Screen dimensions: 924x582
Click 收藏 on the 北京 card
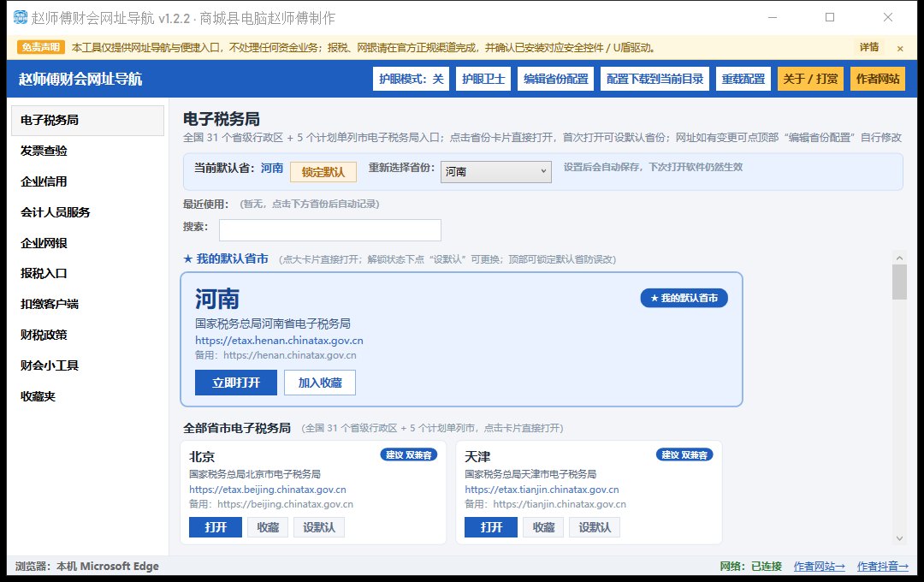tap(268, 527)
